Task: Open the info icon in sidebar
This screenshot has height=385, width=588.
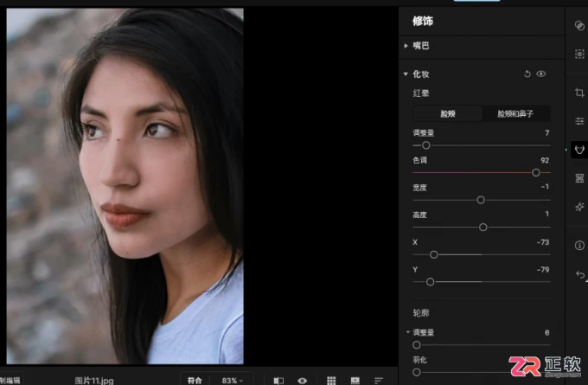Action: coord(579,246)
